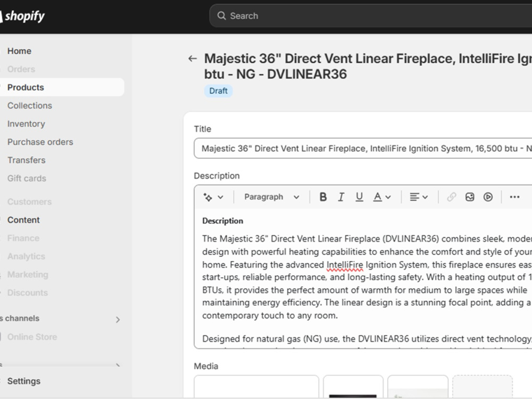Image resolution: width=532 pixels, height=399 pixels.
Task: Open Customers in the sidebar
Action: [x=29, y=202]
